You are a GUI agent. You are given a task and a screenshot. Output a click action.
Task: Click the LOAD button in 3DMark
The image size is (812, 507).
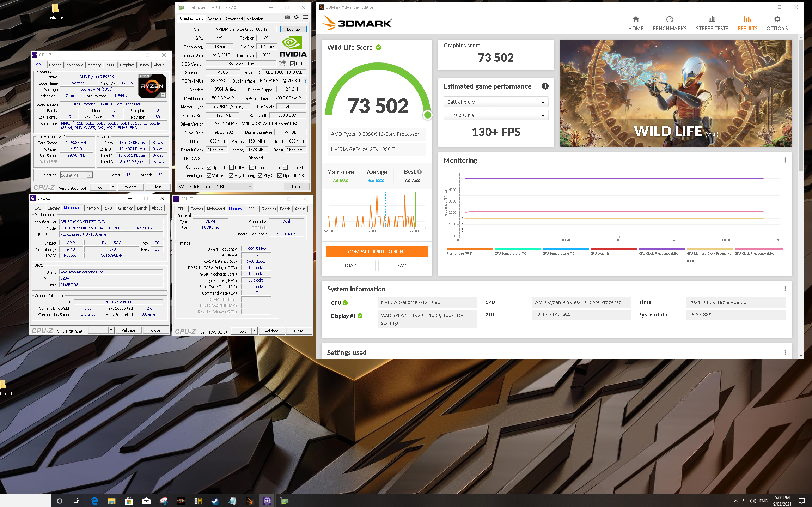tap(350, 266)
